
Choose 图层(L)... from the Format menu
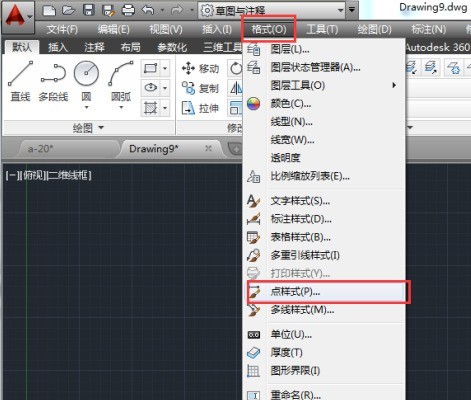point(323,49)
